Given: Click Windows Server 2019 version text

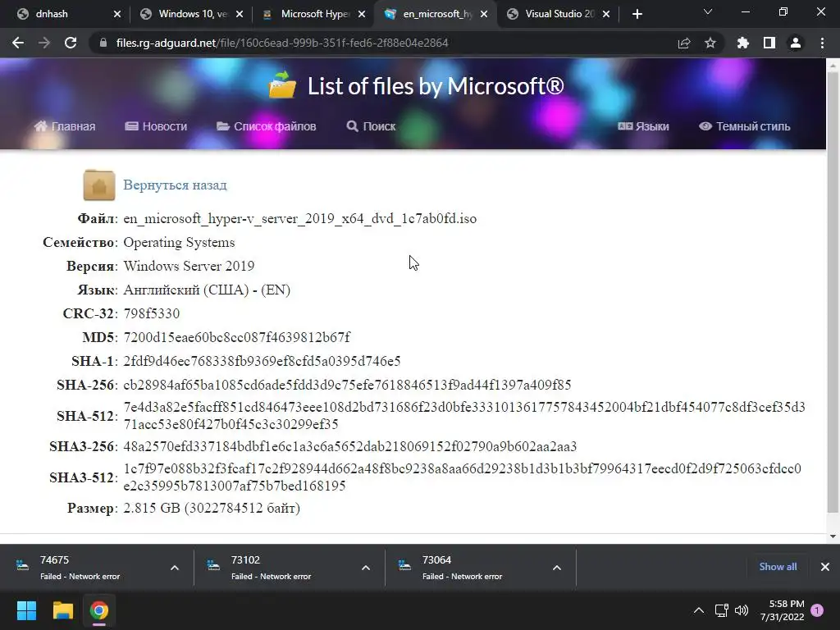Looking at the screenshot, I should [x=189, y=266].
